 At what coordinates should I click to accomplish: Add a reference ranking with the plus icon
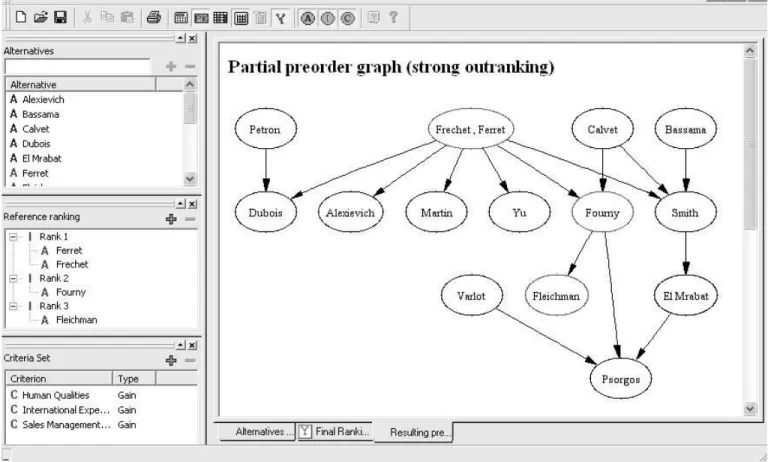[x=171, y=219]
